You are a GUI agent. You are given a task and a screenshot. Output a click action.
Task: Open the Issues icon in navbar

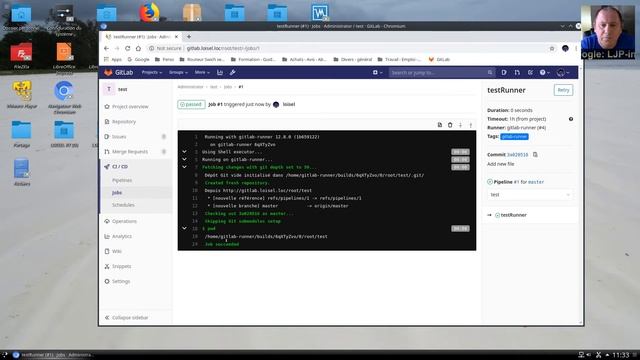[x=504, y=72]
